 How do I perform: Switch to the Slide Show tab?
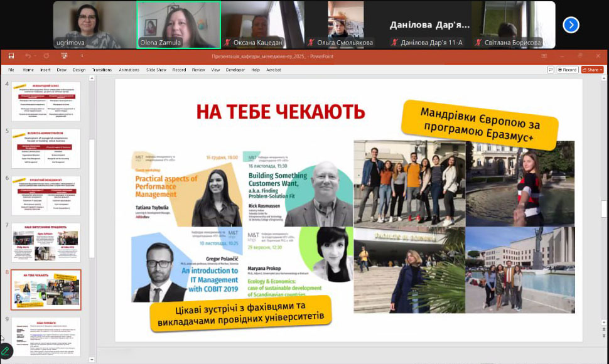point(156,70)
